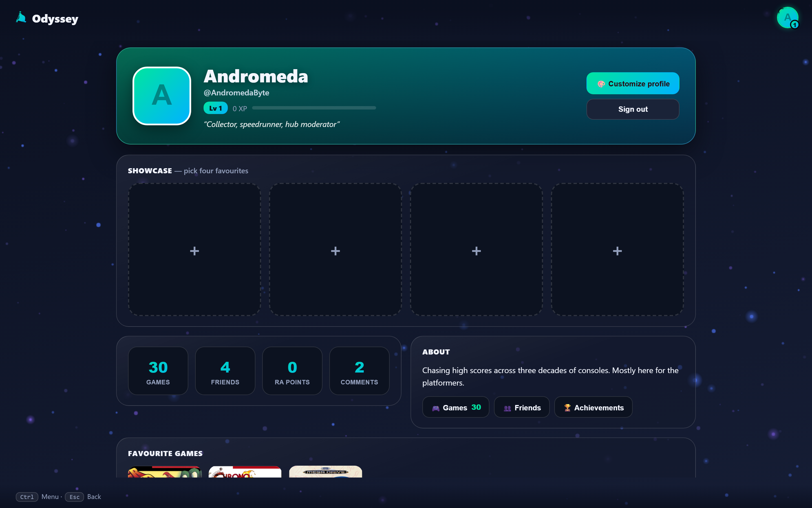Add a game to fourth showcase slot
This screenshot has height=508, width=812.
(x=617, y=249)
